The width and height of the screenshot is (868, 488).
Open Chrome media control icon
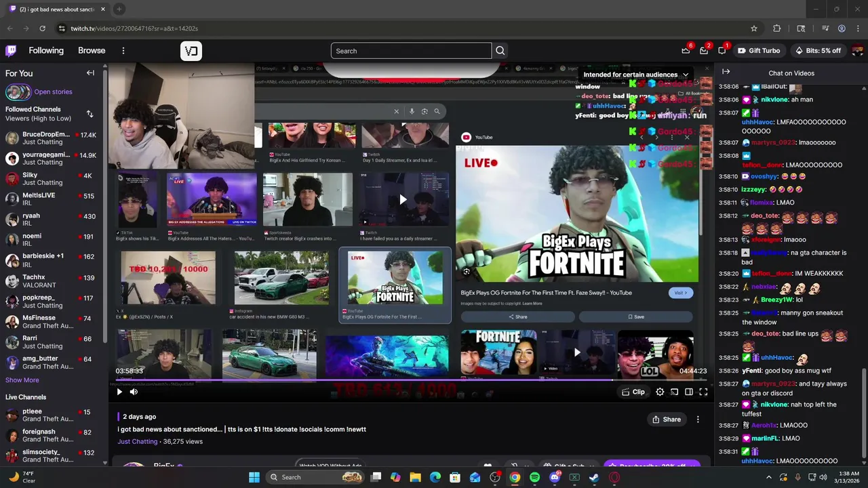click(x=825, y=28)
